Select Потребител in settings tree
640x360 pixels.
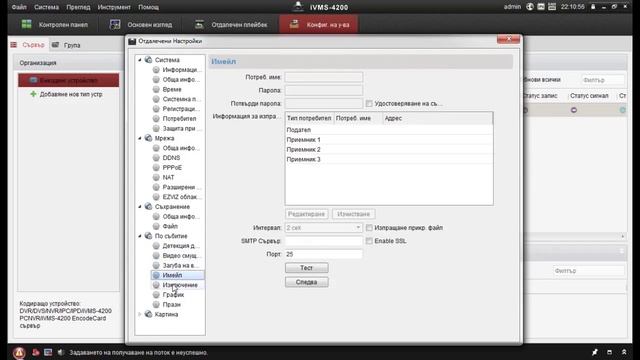point(179,119)
